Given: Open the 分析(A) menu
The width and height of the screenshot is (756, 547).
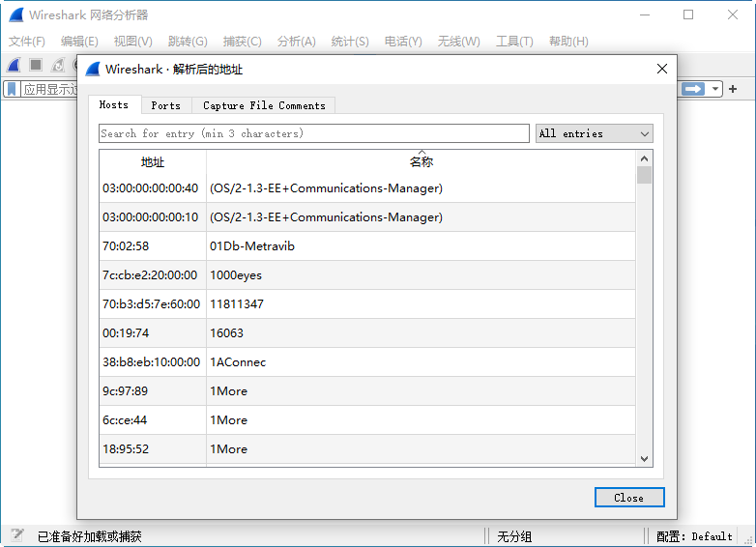Looking at the screenshot, I should 296,42.
